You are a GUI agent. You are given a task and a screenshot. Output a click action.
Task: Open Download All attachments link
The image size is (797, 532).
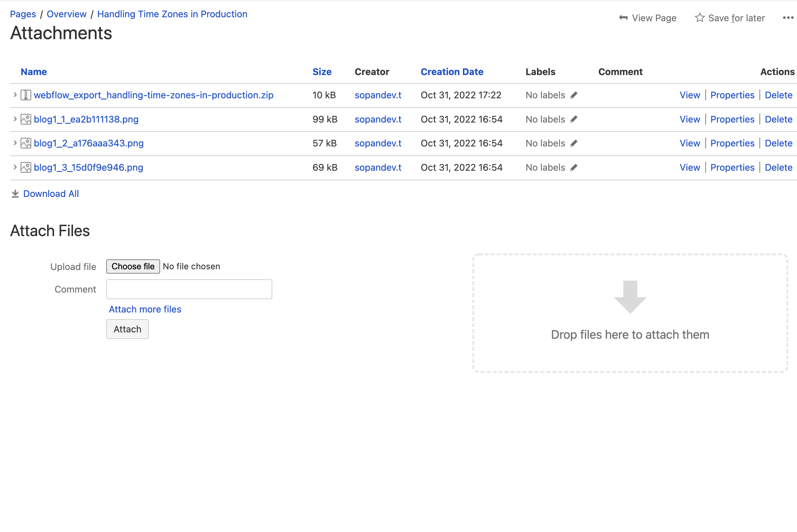click(x=51, y=194)
